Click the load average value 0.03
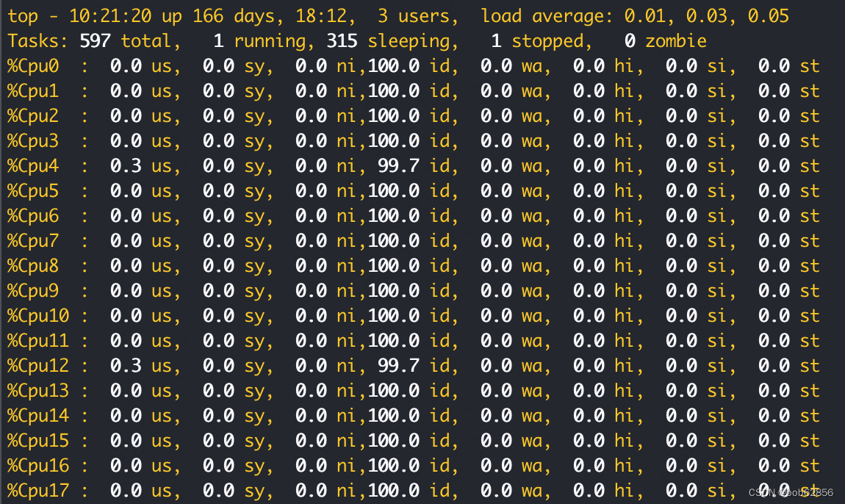Screen dimensions: 845x504 (707, 16)
